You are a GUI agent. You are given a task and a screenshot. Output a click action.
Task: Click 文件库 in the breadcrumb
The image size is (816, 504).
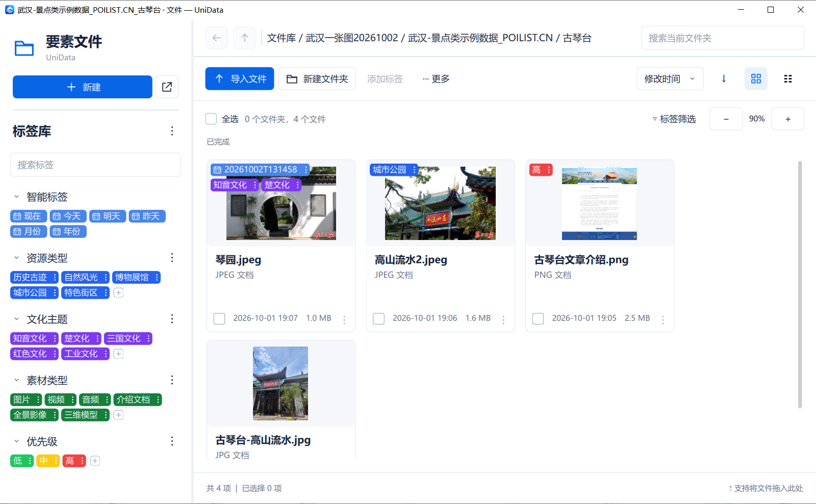point(282,38)
